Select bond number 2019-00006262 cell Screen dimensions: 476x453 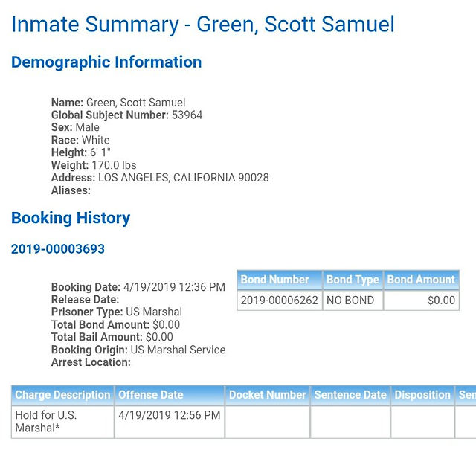pyautogui.click(x=280, y=301)
